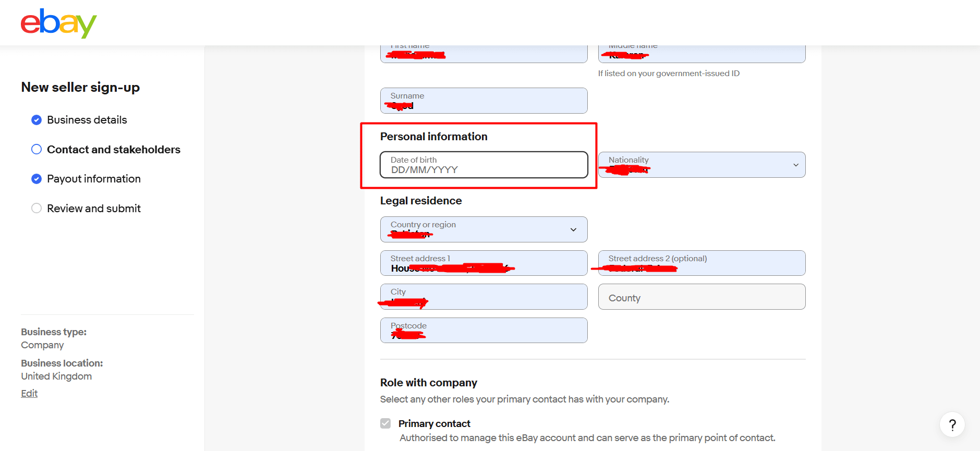This screenshot has width=980, height=451.
Task: Open the help question mark button
Action: click(x=952, y=425)
